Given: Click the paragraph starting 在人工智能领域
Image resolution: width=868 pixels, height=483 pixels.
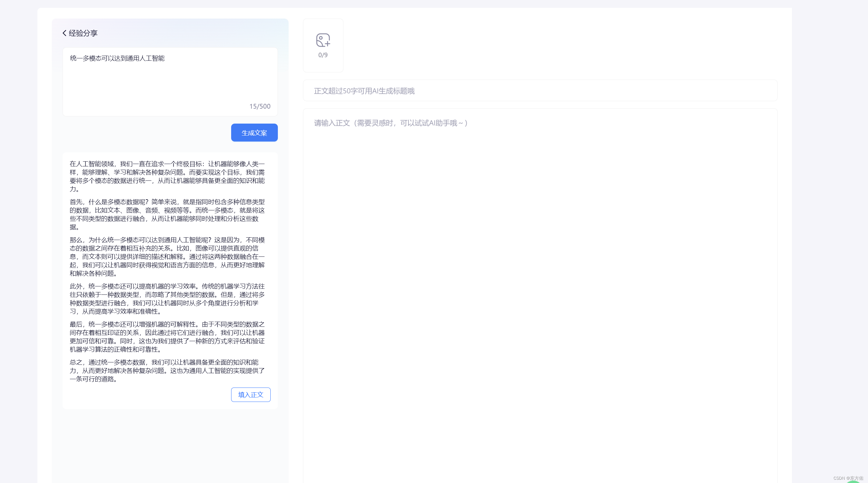Looking at the screenshot, I should 167,177.
